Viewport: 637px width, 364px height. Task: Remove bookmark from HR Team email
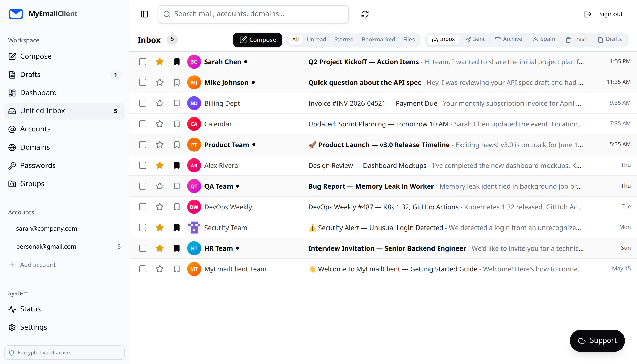[x=177, y=248]
